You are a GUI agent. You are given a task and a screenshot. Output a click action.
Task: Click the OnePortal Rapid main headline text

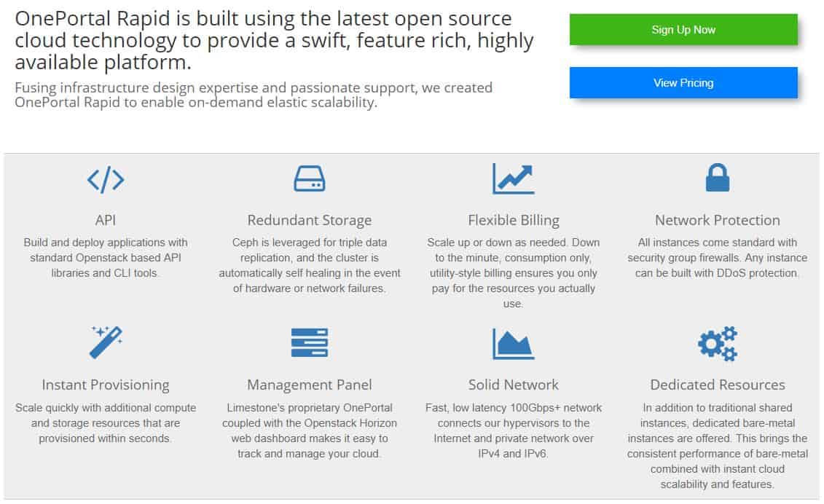tap(274, 41)
